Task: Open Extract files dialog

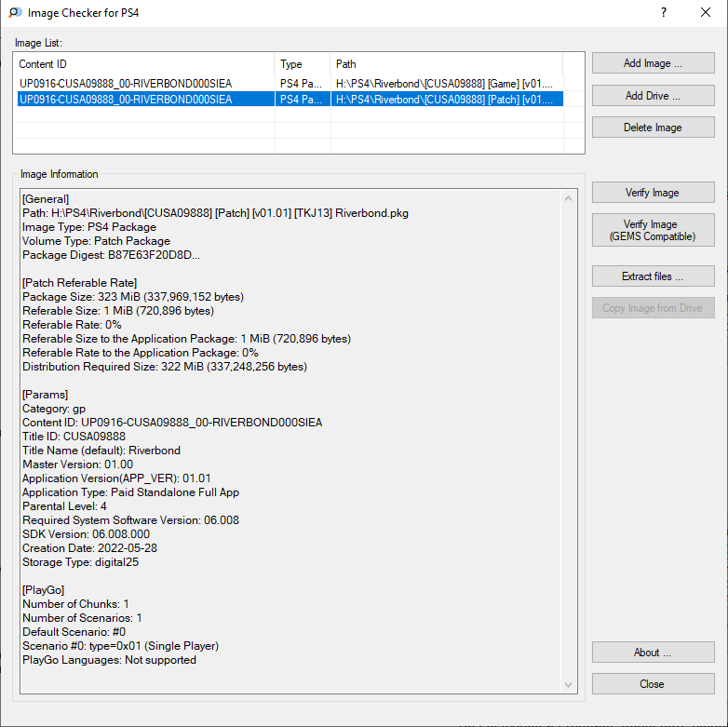Action: pos(653,276)
